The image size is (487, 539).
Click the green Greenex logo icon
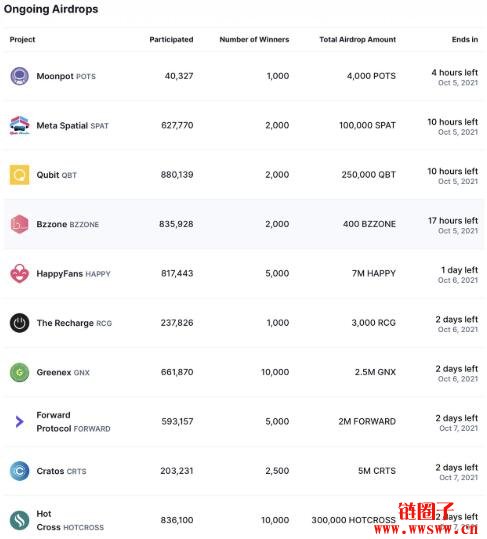[x=20, y=372]
